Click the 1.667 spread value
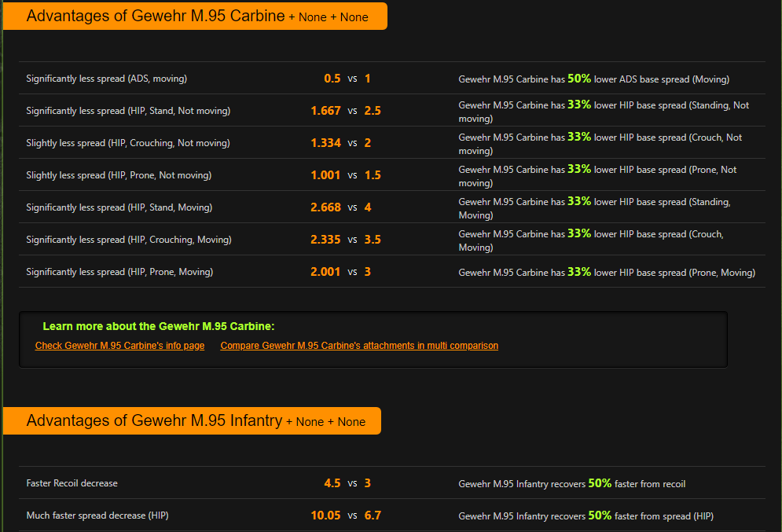The height and width of the screenshot is (532, 782). tap(325, 111)
